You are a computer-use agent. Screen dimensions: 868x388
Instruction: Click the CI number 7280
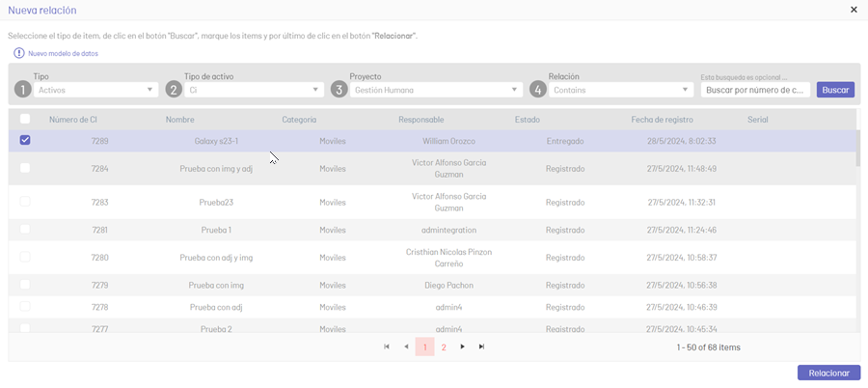point(100,258)
